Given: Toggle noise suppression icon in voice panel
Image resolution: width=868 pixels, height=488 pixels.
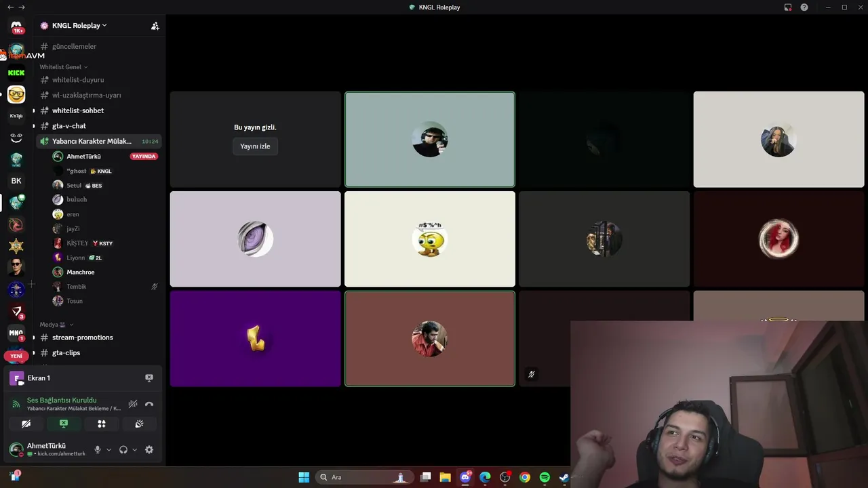Looking at the screenshot, I should [x=133, y=404].
